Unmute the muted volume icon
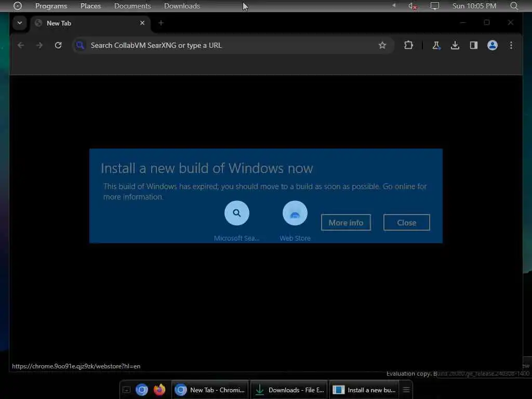 coord(412,6)
